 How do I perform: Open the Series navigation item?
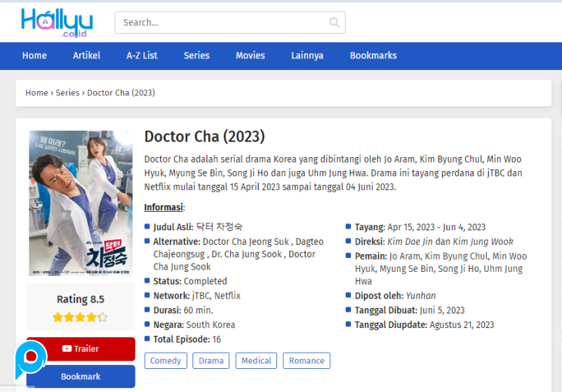[x=196, y=55]
